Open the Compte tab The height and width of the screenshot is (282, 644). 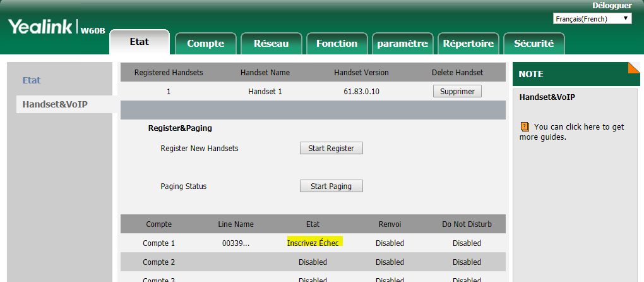205,44
